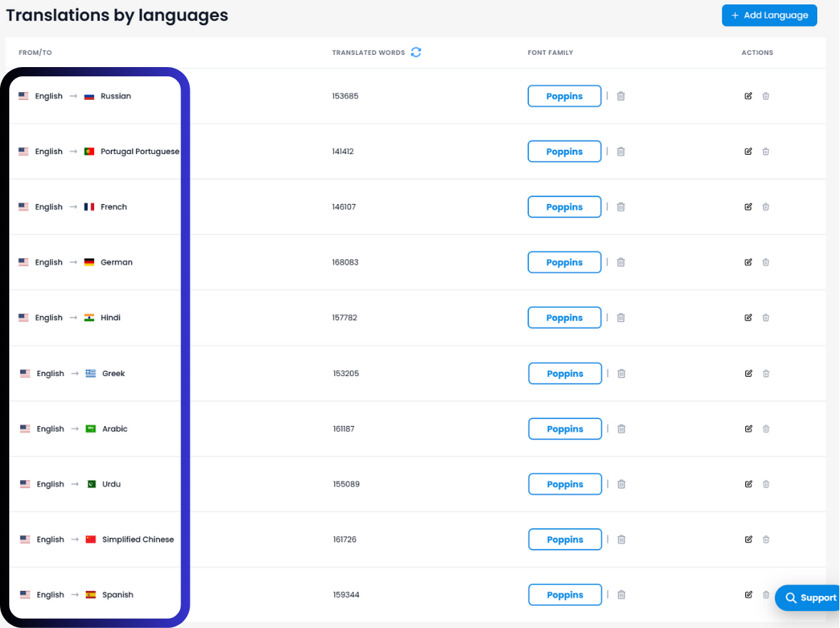Image resolution: width=840 pixels, height=628 pixels.
Task: Click the edit icon for the Urdu translation
Action: 748,484
